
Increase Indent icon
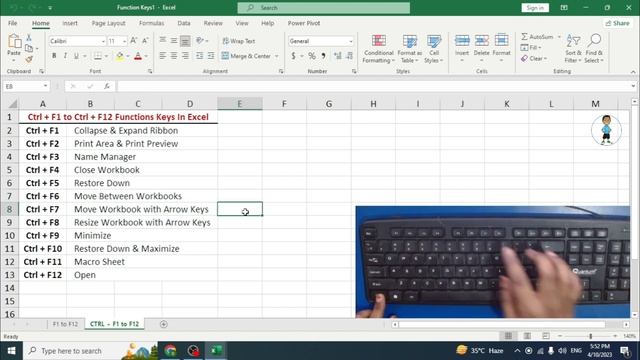click(211, 56)
